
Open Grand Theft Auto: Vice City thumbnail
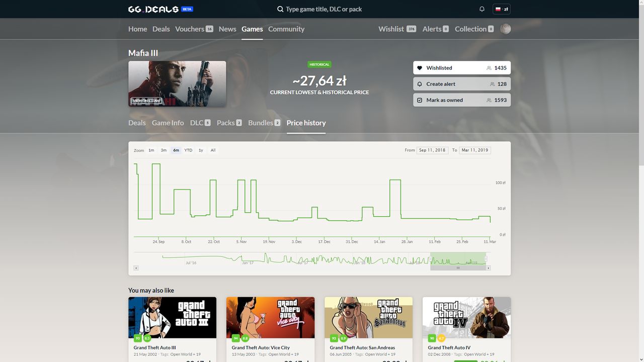click(270, 317)
